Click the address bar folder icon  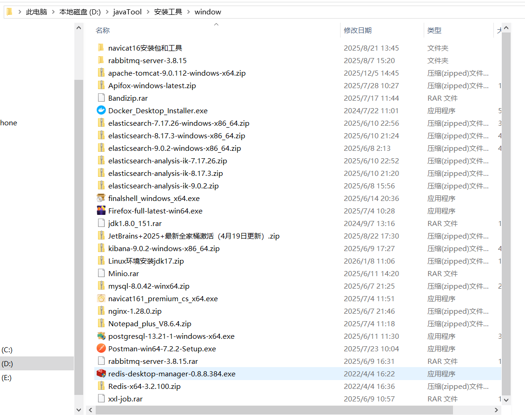click(9, 12)
